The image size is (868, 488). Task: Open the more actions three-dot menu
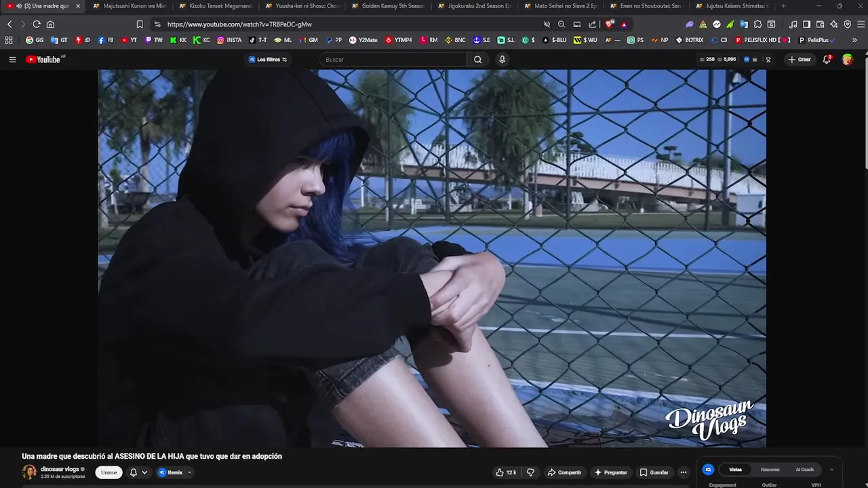click(684, 472)
